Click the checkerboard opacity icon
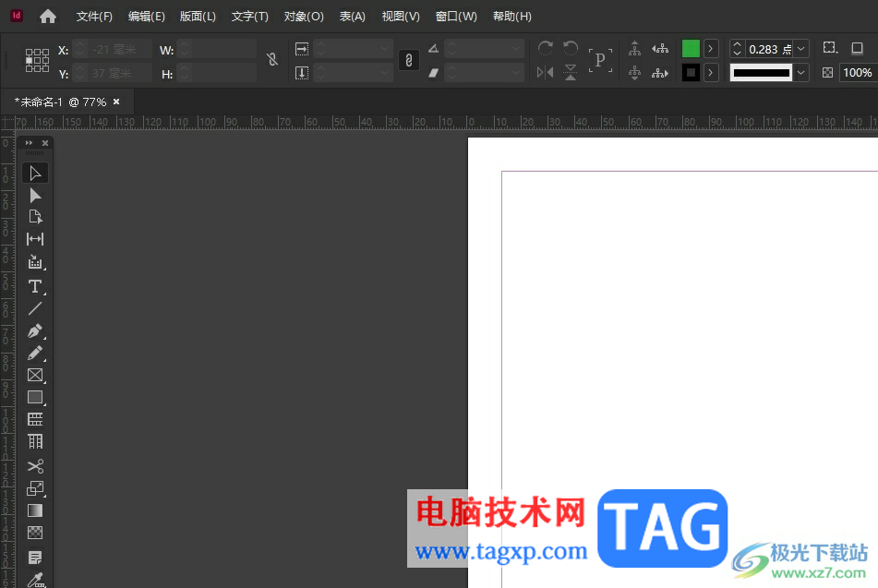Screen dimensions: 878x588 pos(827,72)
